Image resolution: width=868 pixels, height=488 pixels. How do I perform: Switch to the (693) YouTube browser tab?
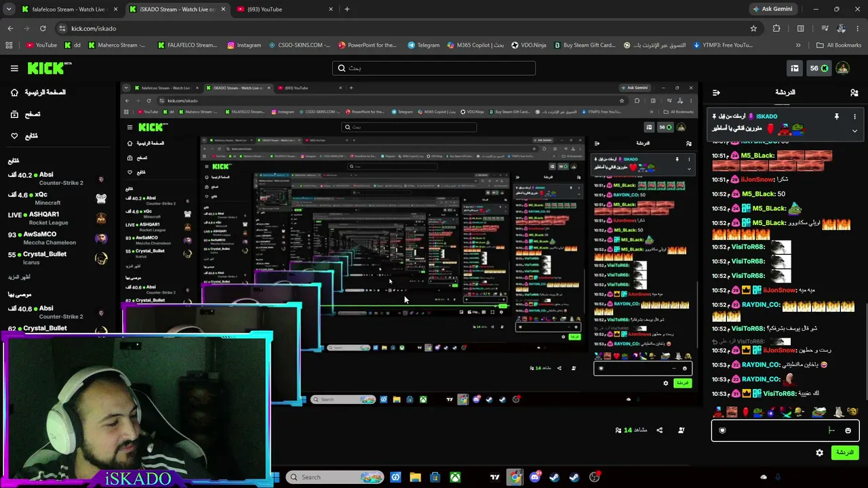tap(285, 9)
